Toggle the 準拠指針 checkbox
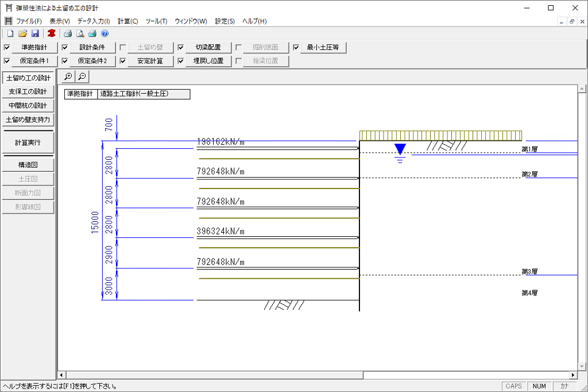 [7, 47]
